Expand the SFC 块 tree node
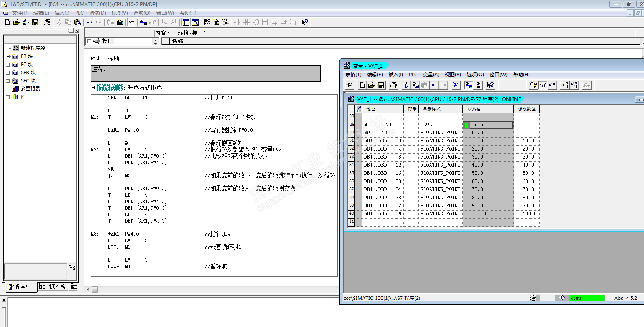The image size is (644, 327). coord(8,81)
